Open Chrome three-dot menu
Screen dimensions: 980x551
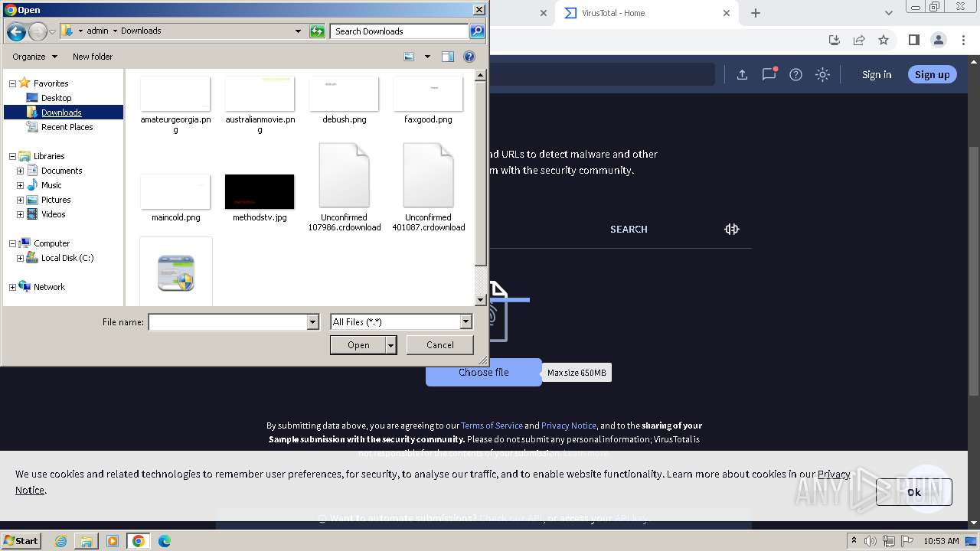point(962,40)
